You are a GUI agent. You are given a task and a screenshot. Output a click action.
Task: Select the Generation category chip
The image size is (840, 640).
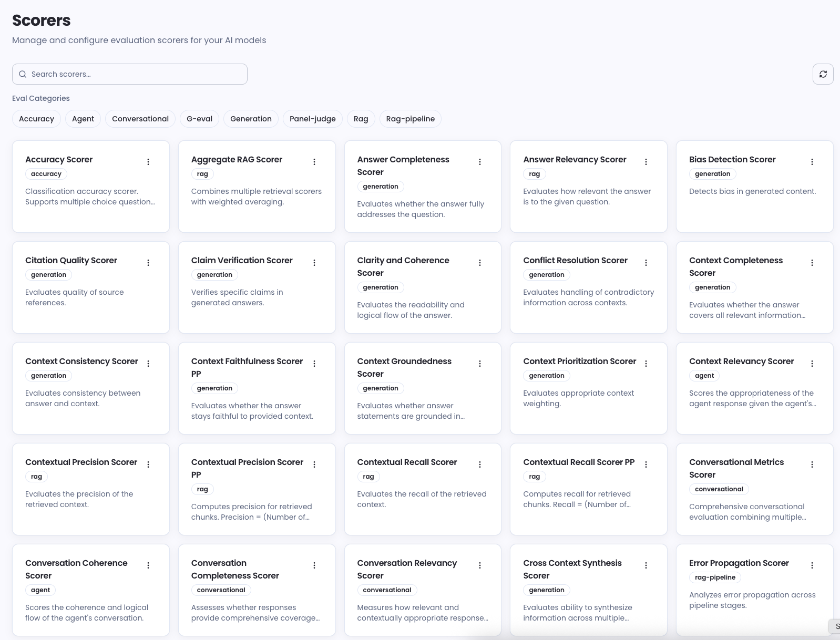click(251, 119)
